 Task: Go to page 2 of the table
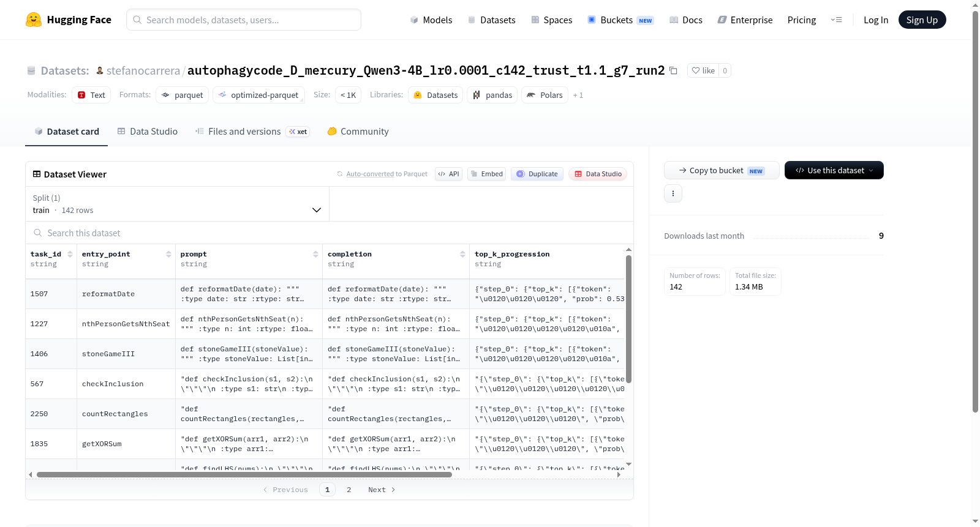click(349, 490)
